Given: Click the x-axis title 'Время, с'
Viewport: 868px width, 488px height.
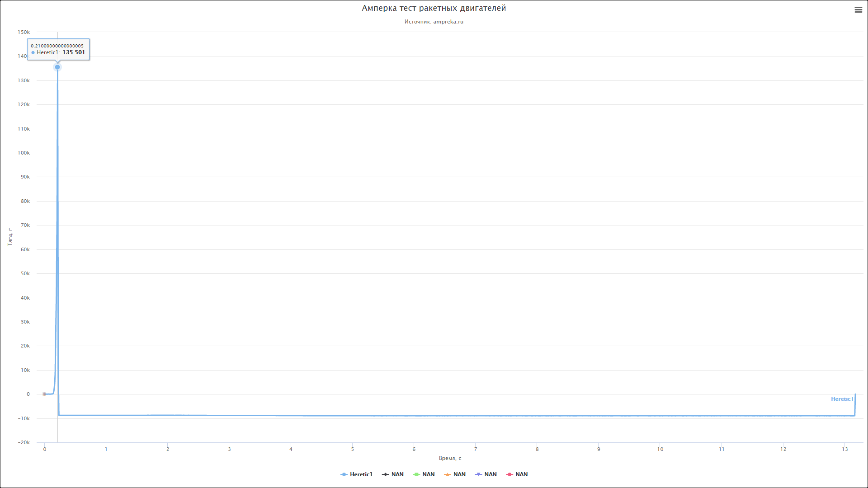Looking at the screenshot, I should click(x=450, y=458).
